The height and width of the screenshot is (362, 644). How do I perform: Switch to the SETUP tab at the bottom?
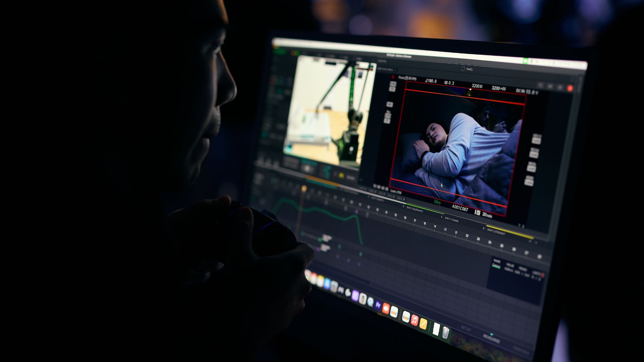tap(466, 328)
